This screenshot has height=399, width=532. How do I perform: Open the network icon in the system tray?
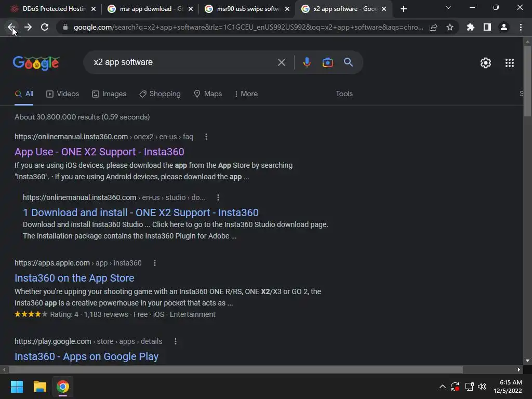[469, 387]
